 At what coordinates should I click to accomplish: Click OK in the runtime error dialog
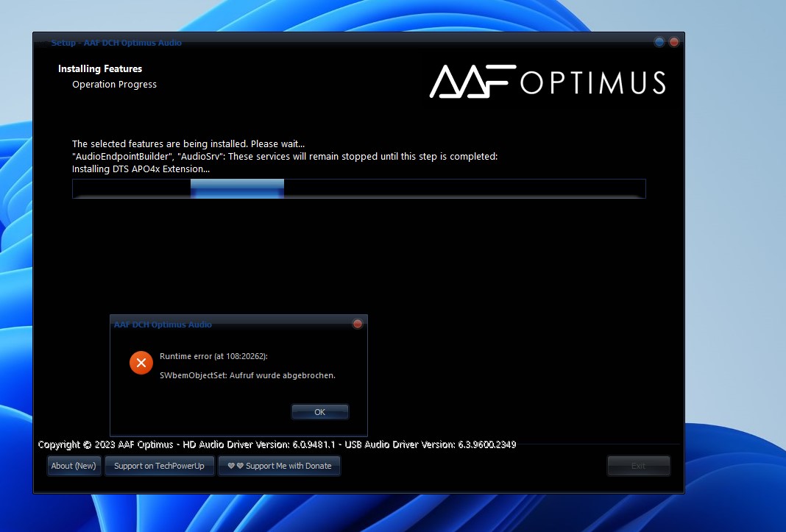tap(320, 411)
